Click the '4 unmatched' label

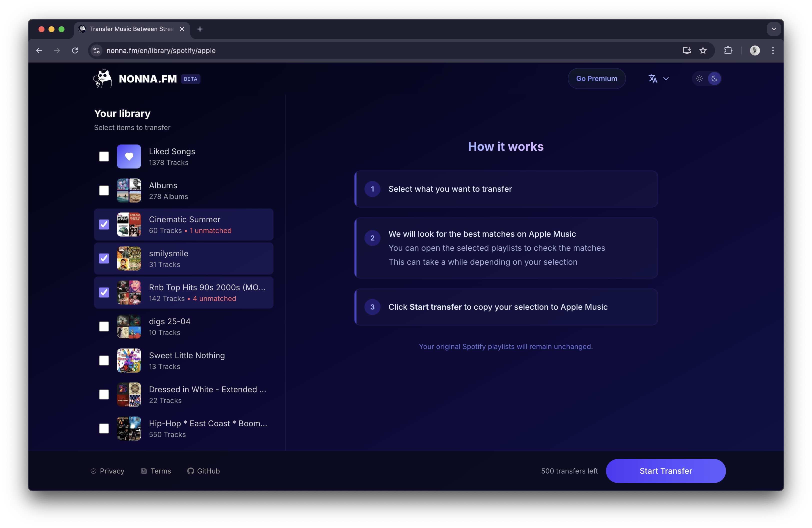click(x=214, y=298)
